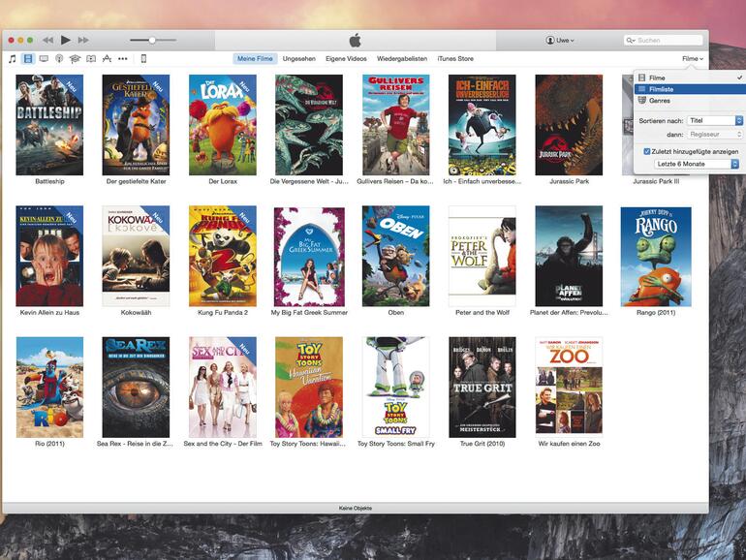Switch to Meine Filme tab
The height and width of the screenshot is (560, 746).
[x=255, y=58]
